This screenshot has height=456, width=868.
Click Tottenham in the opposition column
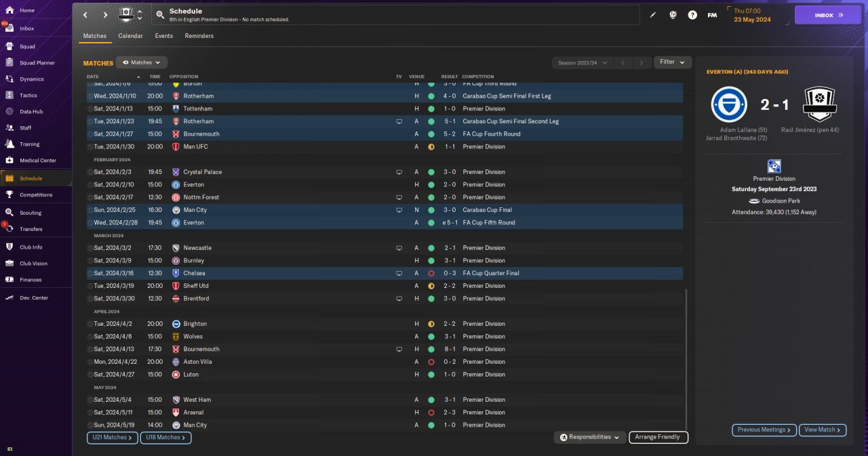[197, 108]
